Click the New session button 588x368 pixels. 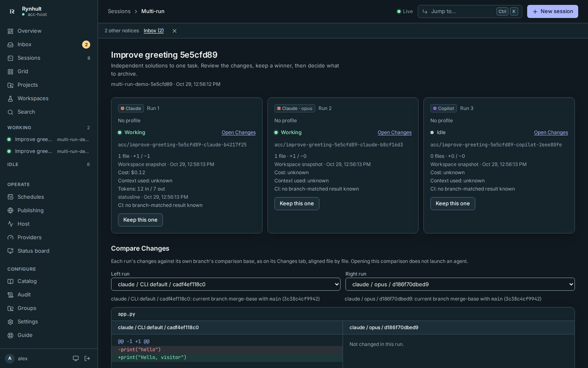point(552,11)
